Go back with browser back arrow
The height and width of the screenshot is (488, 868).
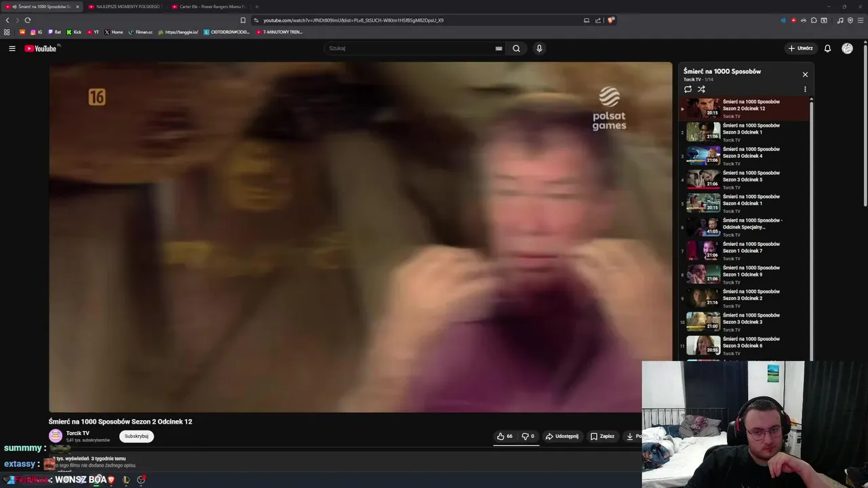tap(7, 20)
